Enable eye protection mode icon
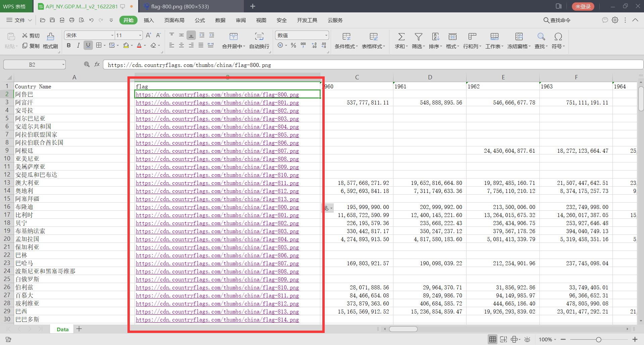 [527, 340]
